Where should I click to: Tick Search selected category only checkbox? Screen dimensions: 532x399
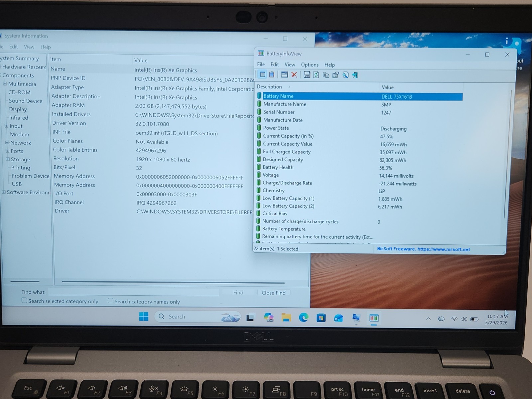click(24, 300)
